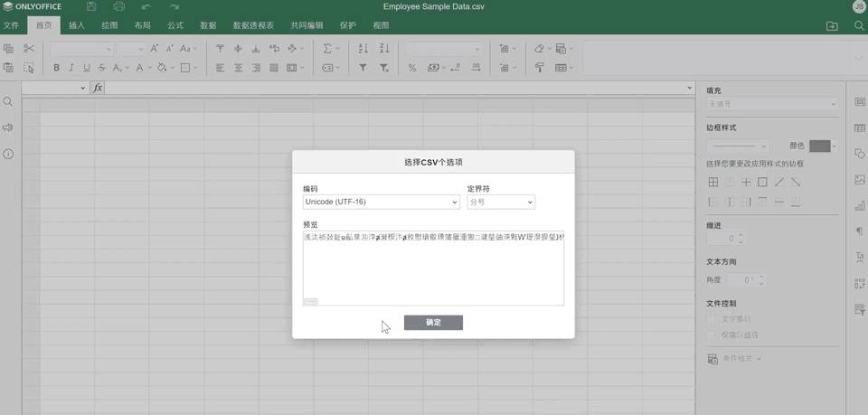Click the border 颜色 color swatch
The height and width of the screenshot is (415, 868).
tap(820, 146)
